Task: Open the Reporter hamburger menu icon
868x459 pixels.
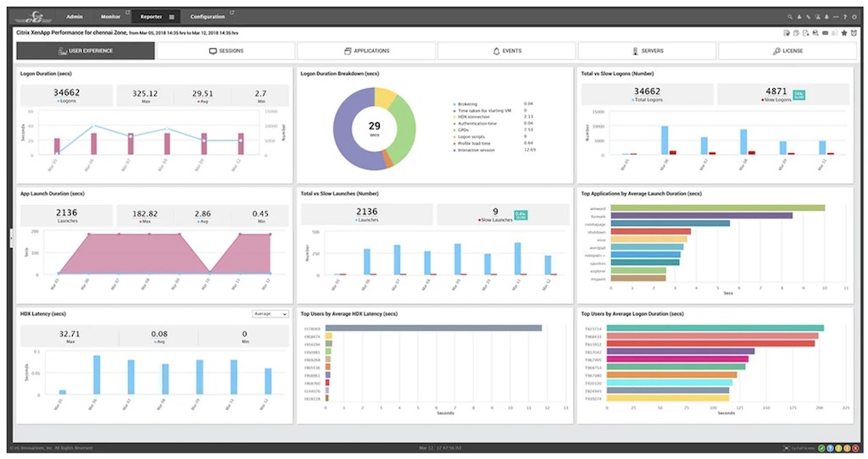Action: (171, 16)
